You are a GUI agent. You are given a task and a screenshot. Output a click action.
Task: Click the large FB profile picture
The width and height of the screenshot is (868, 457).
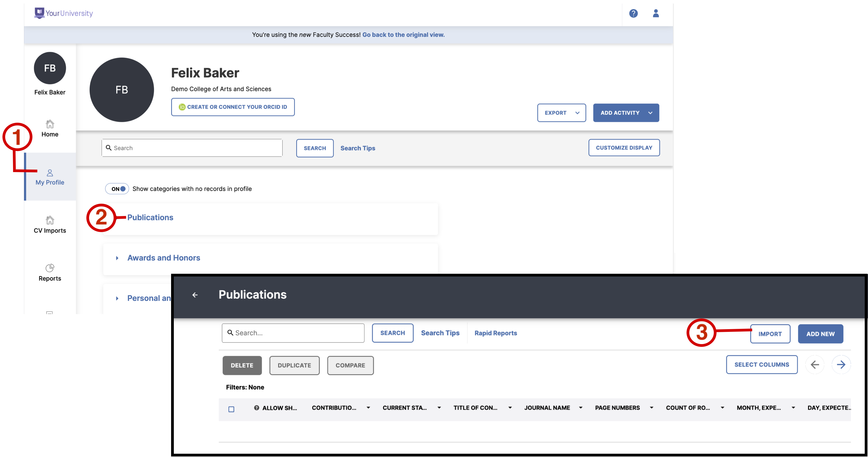pyautogui.click(x=122, y=90)
